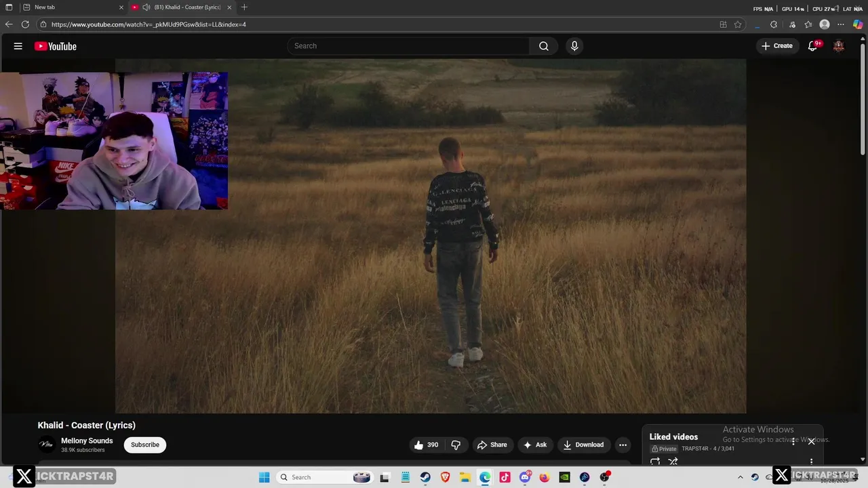Open the YouTube hamburger guide menu
868x488 pixels.
[x=18, y=46]
